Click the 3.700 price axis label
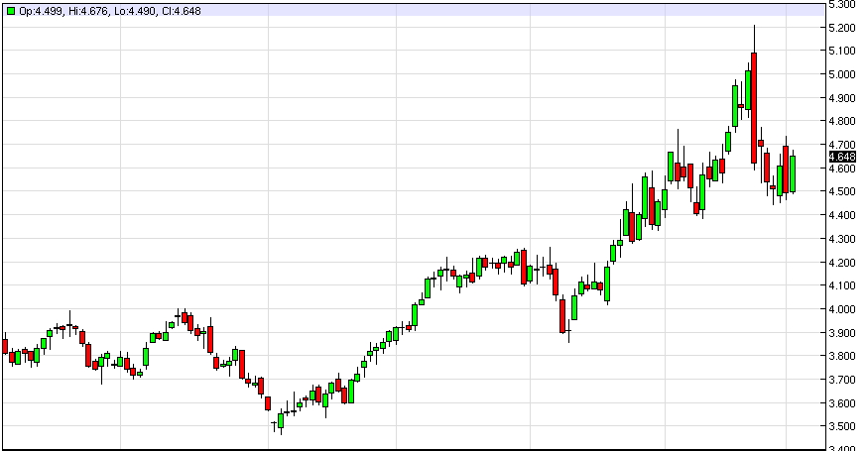Screen dimensions: 868x451 pyautogui.click(x=842, y=380)
